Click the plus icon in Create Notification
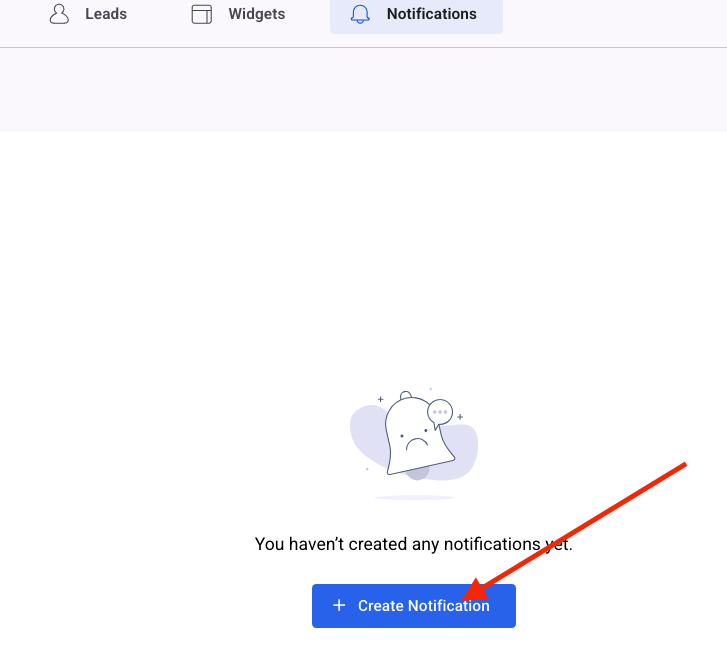This screenshot has width=727, height=667. [339, 606]
